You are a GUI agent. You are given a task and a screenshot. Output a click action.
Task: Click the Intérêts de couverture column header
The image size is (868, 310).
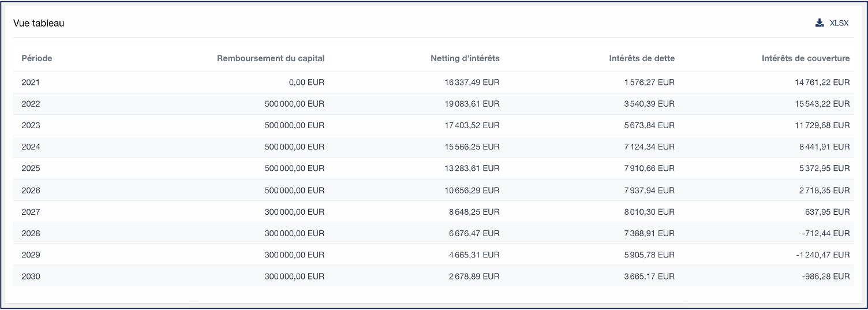coord(805,58)
